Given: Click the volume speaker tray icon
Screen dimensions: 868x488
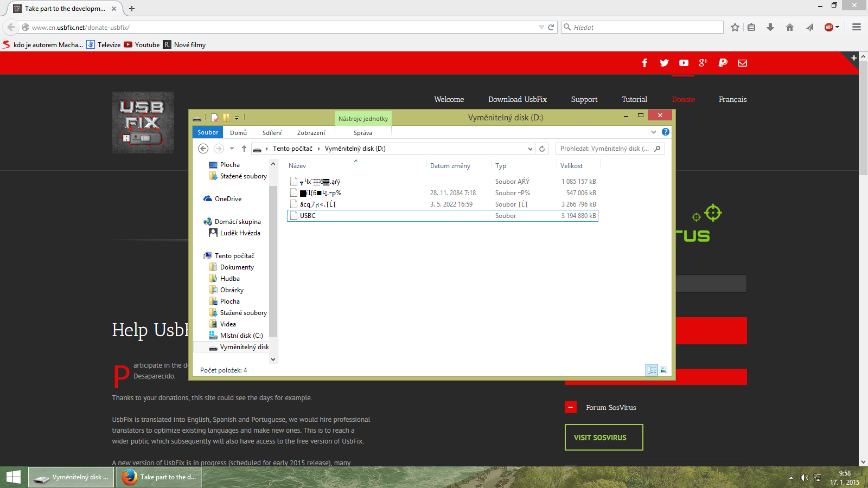Looking at the screenshot, I should (804, 478).
